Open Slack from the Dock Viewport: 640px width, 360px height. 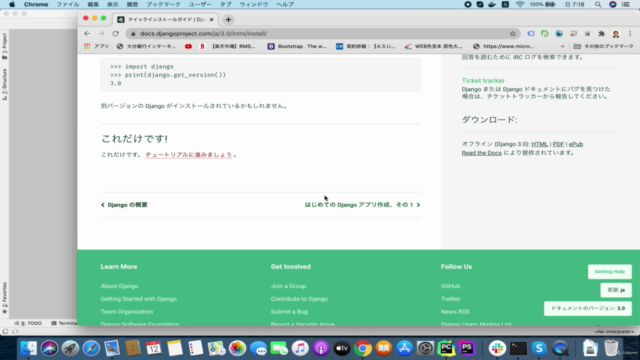tap(497, 348)
